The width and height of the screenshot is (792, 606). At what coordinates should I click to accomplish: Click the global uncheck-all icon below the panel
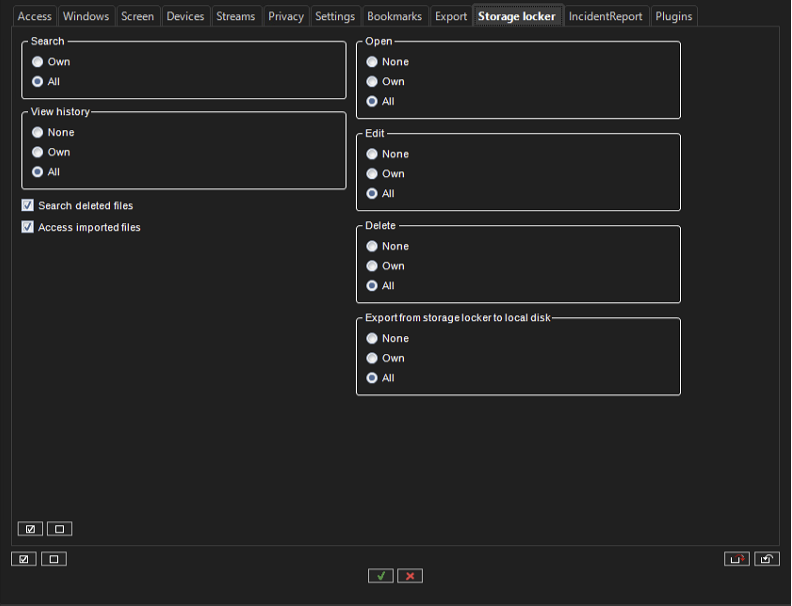(54, 559)
